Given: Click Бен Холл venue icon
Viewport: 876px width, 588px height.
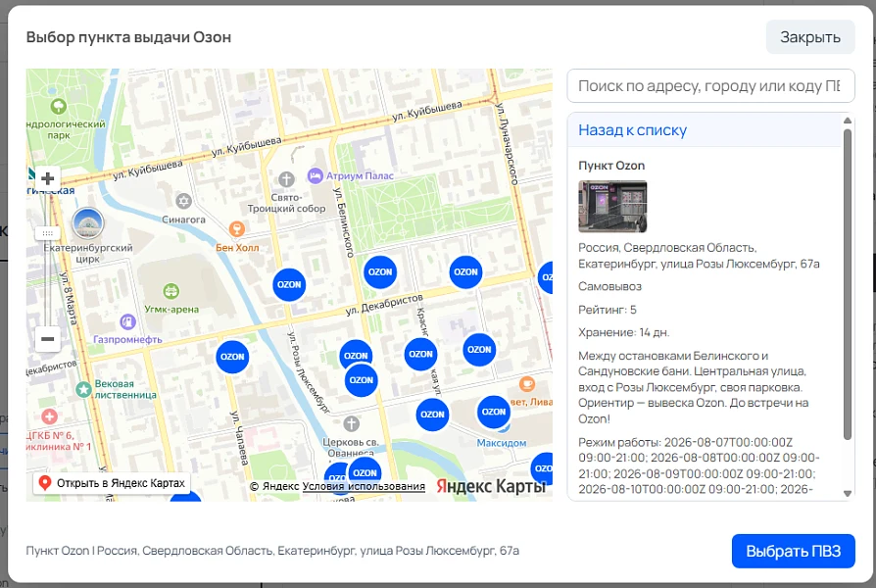Looking at the screenshot, I should [x=237, y=228].
